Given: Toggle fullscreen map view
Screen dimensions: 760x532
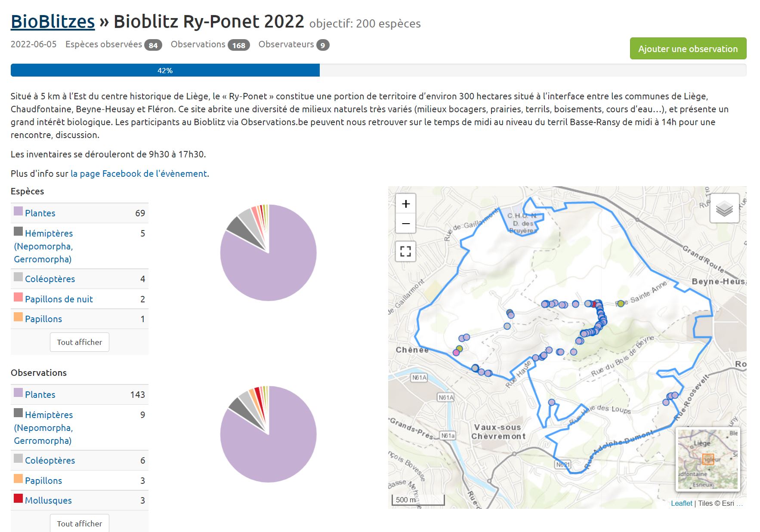Looking at the screenshot, I should (405, 251).
